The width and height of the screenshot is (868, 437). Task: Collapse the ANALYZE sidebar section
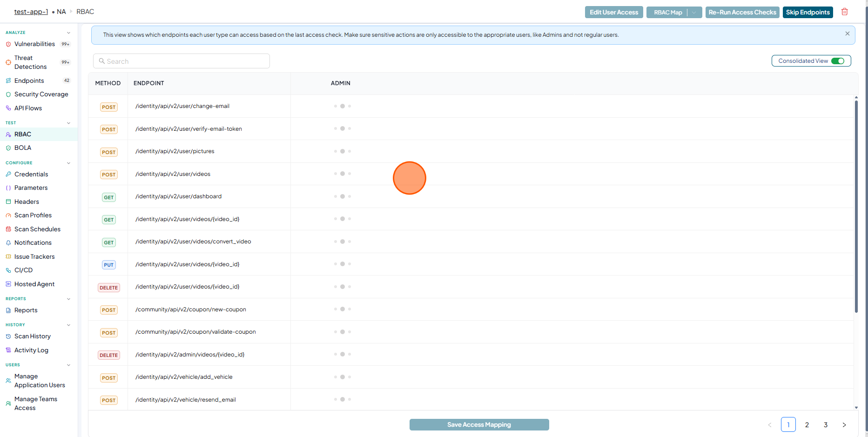click(68, 33)
